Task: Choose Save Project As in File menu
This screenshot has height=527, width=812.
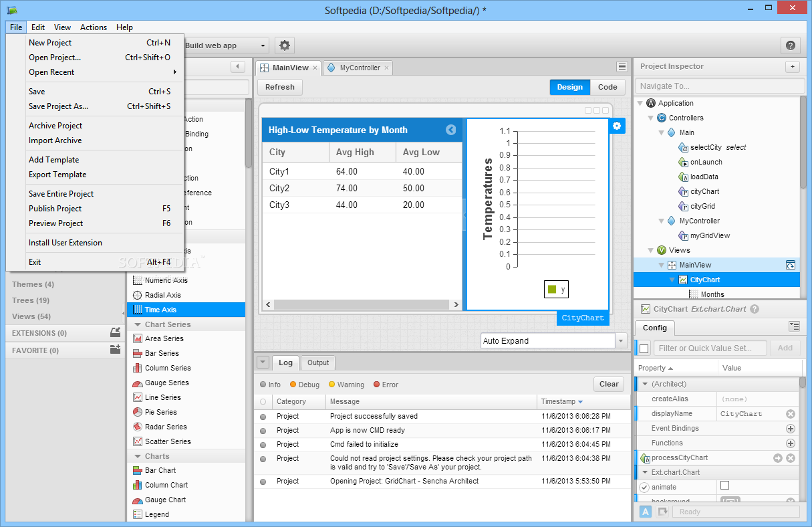Action: (x=96, y=106)
